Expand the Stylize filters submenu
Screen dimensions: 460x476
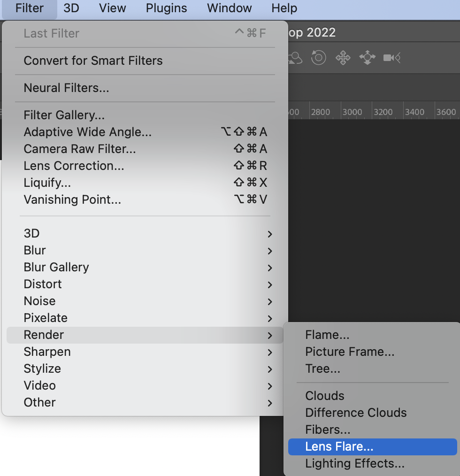pyautogui.click(x=42, y=369)
